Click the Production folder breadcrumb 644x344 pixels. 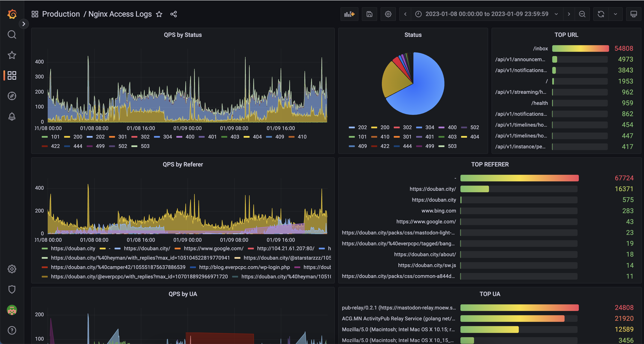(61, 14)
